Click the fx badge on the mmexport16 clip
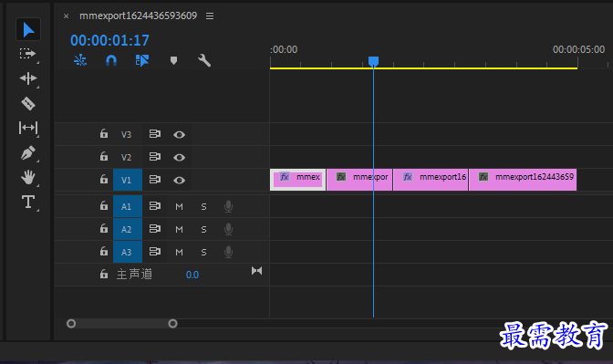This screenshot has height=364, width=613. tap(408, 177)
